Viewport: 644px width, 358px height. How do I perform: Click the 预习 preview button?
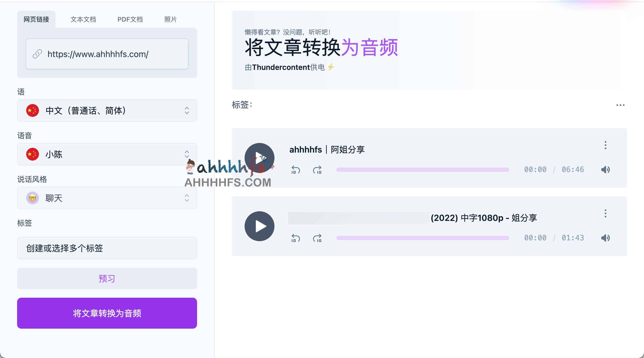(107, 279)
